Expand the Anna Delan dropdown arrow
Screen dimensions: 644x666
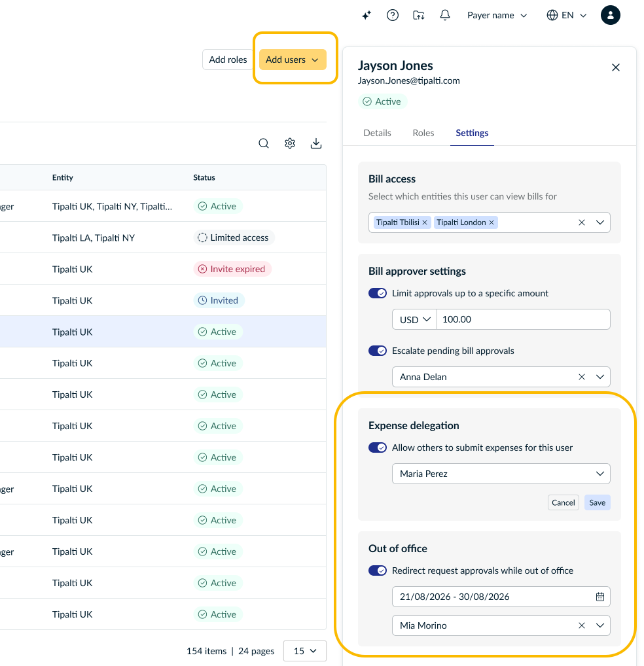(599, 377)
